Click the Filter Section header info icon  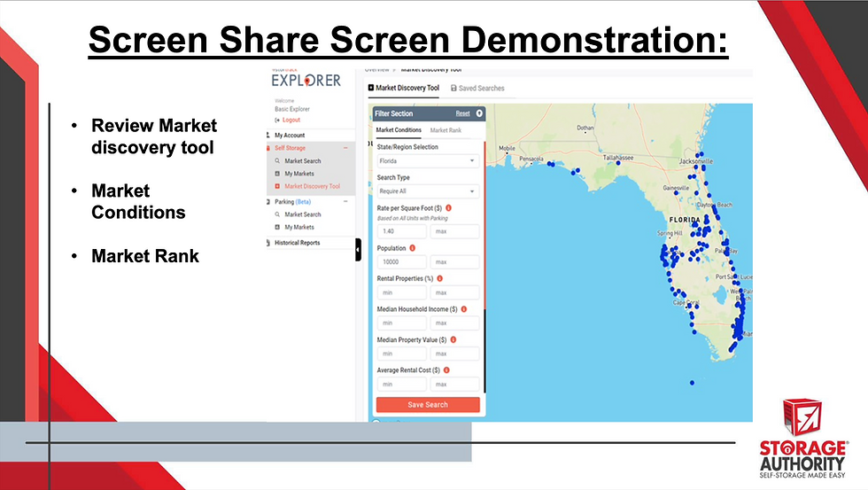click(x=479, y=113)
